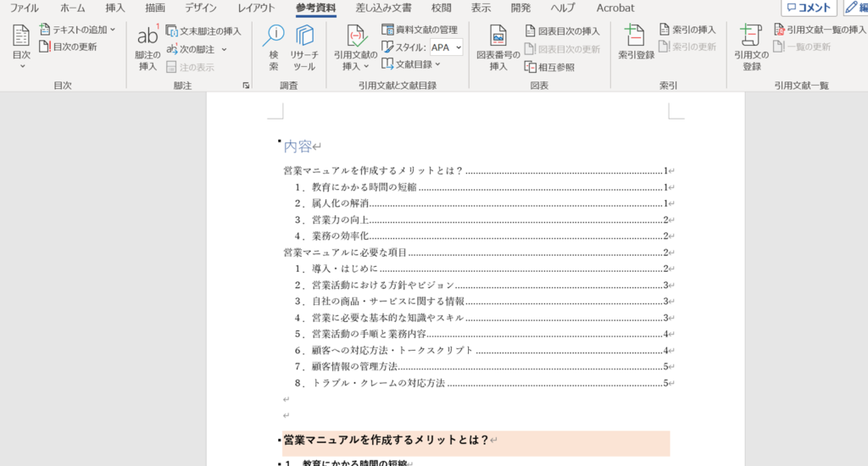868x466 pixels.
Task: Open the 脚注 group dialog launcher
Action: click(246, 86)
